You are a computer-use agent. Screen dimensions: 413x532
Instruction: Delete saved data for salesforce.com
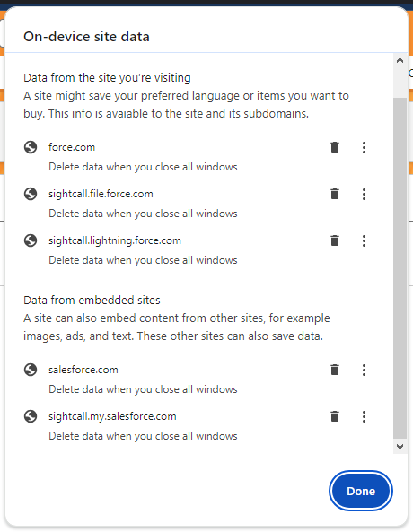(x=335, y=370)
